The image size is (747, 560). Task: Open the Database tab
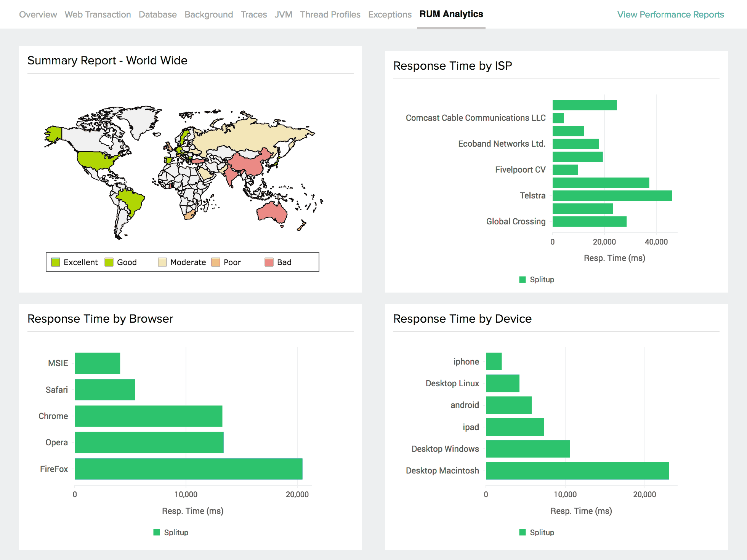tap(157, 14)
